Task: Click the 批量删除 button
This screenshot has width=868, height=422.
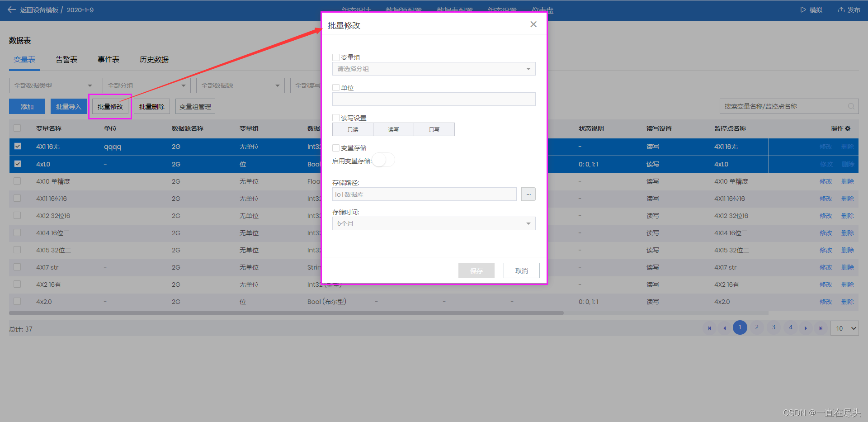Action: [x=152, y=106]
